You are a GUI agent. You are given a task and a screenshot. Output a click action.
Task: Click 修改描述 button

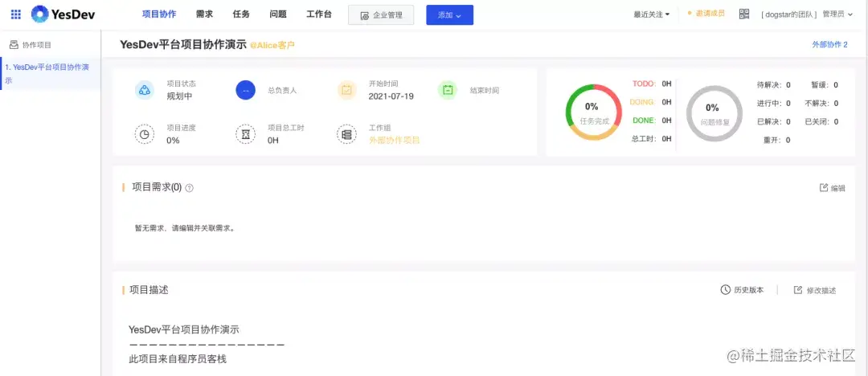click(815, 290)
